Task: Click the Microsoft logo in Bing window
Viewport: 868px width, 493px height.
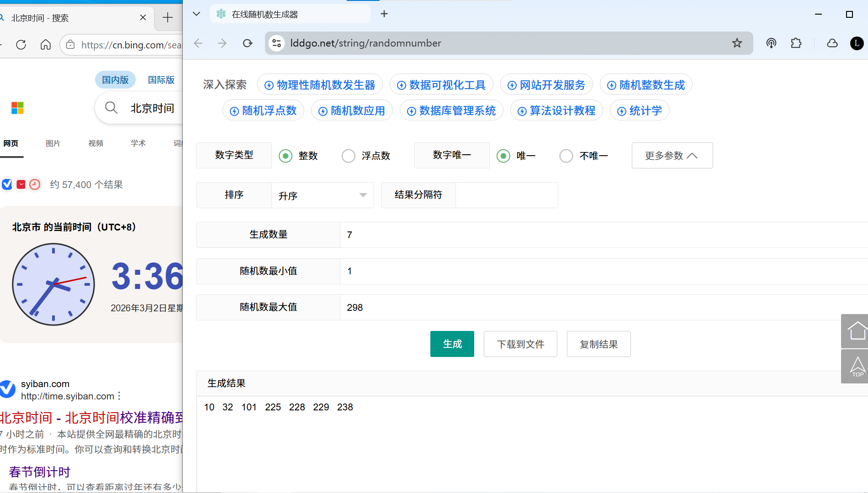Action: (x=17, y=108)
